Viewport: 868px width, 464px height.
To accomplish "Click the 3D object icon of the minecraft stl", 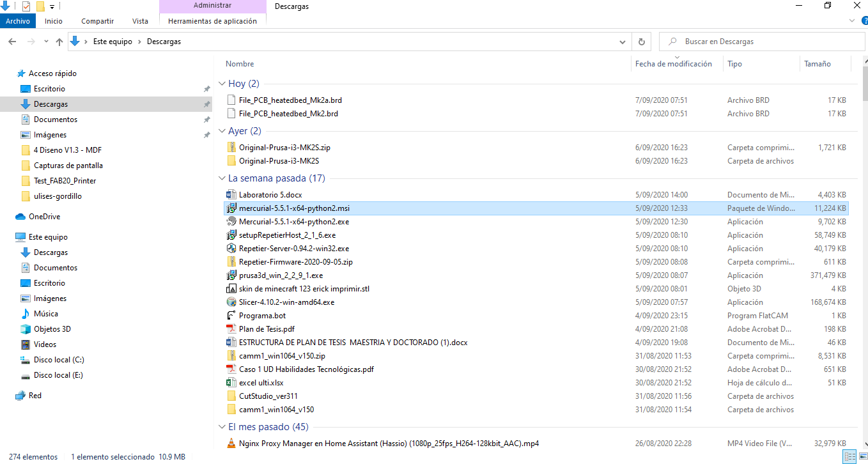I will click(x=231, y=289).
